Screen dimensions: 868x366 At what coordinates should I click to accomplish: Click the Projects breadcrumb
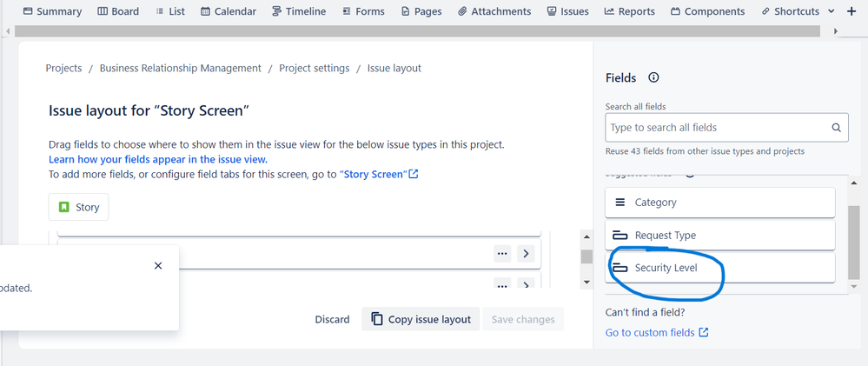(x=63, y=68)
